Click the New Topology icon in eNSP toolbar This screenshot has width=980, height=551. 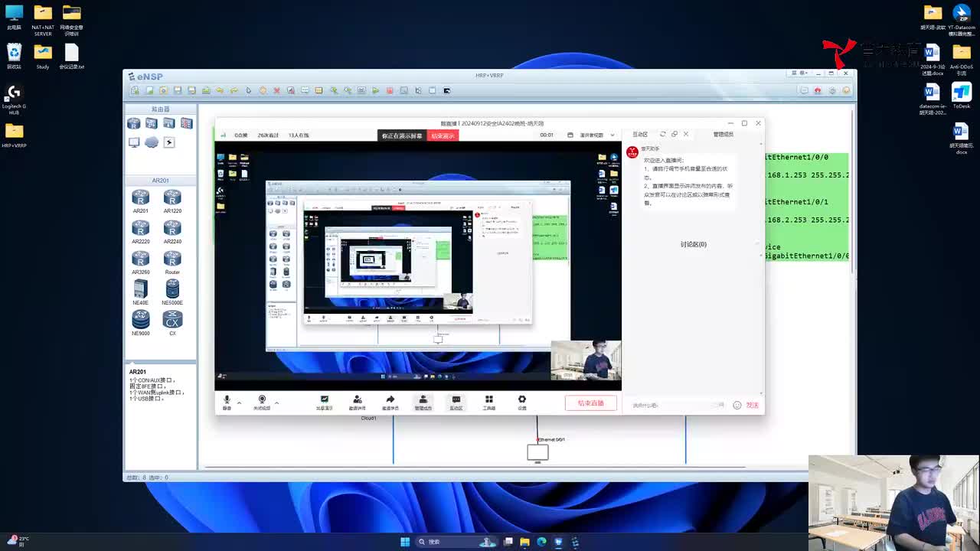(x=135, y=90)
